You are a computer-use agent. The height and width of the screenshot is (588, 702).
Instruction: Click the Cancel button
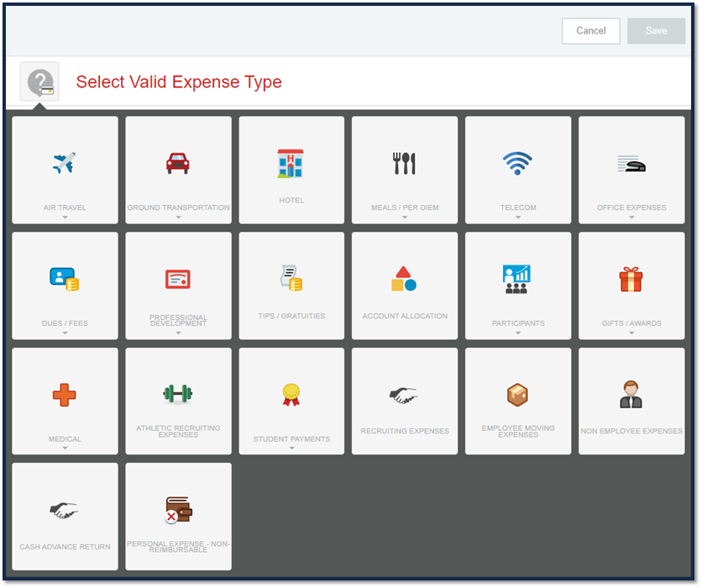coord(591,31)
